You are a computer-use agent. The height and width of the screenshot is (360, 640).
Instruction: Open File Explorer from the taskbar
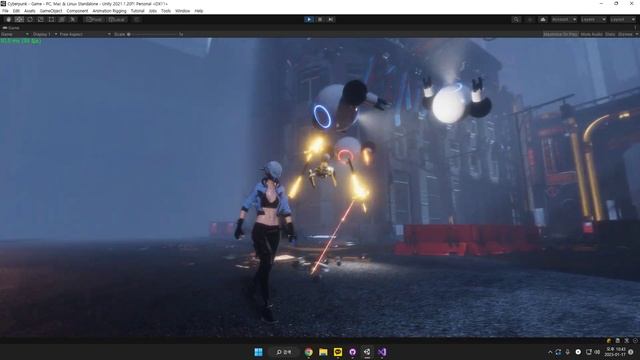[323, 352]
